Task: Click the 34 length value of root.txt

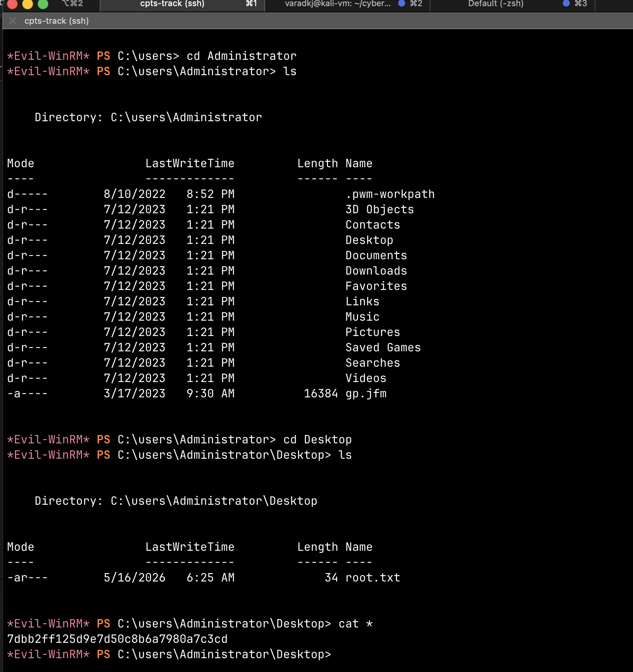Action: click(331, 578)
